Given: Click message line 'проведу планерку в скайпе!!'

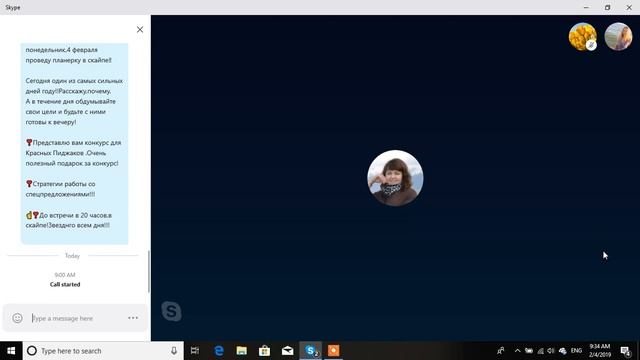Looking at the screenshot, I should pos(69,60).
